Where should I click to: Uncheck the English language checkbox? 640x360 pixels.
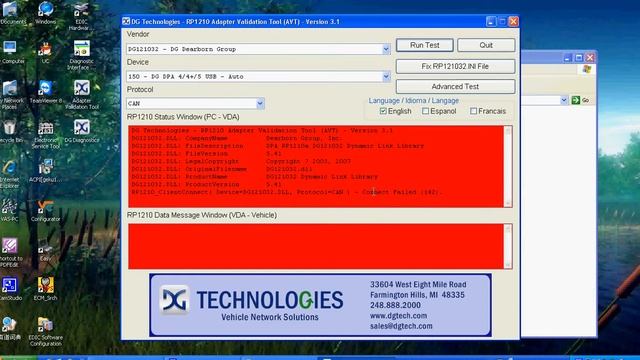(x=383, y=111)
